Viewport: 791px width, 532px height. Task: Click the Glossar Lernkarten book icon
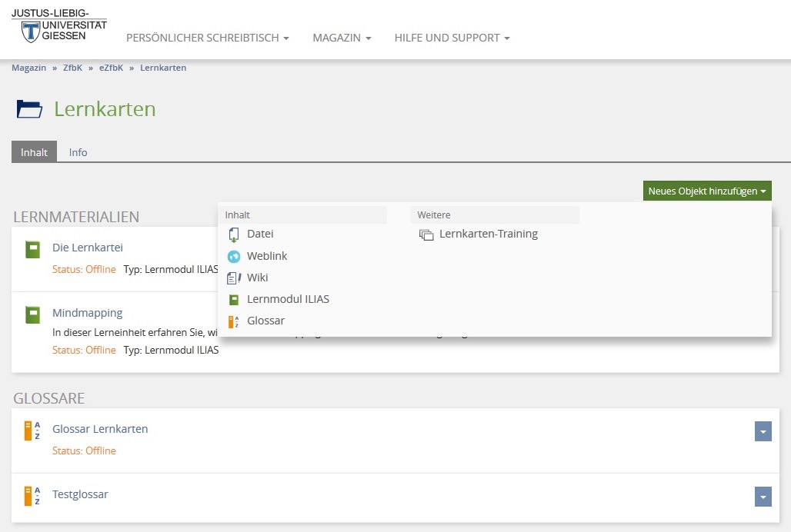32,431
